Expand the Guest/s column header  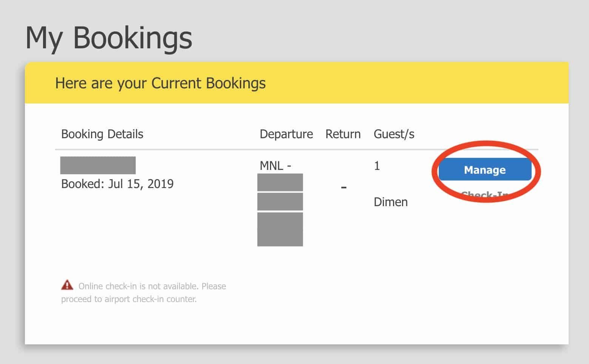[394, 134]
